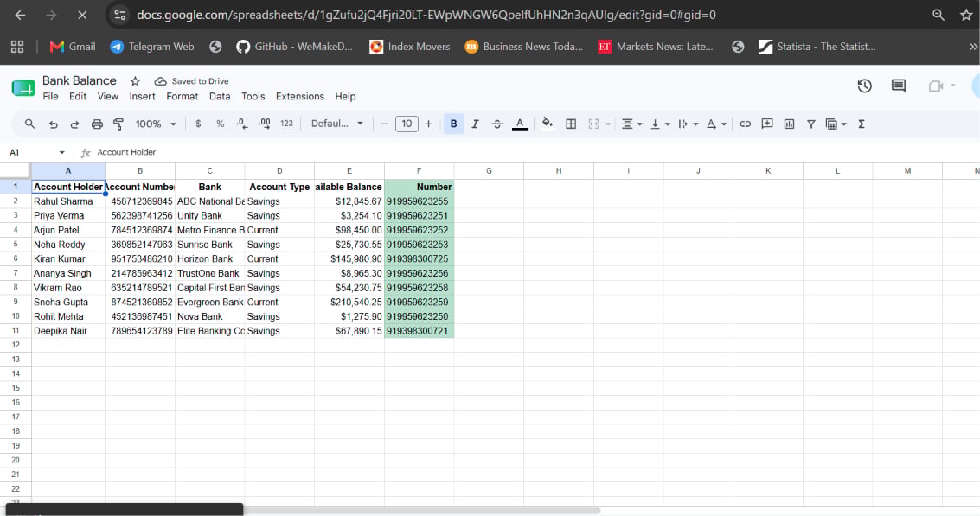The image size is (980, 516).
Task: Open the Gmail bookmark
Action: (73, 46)
